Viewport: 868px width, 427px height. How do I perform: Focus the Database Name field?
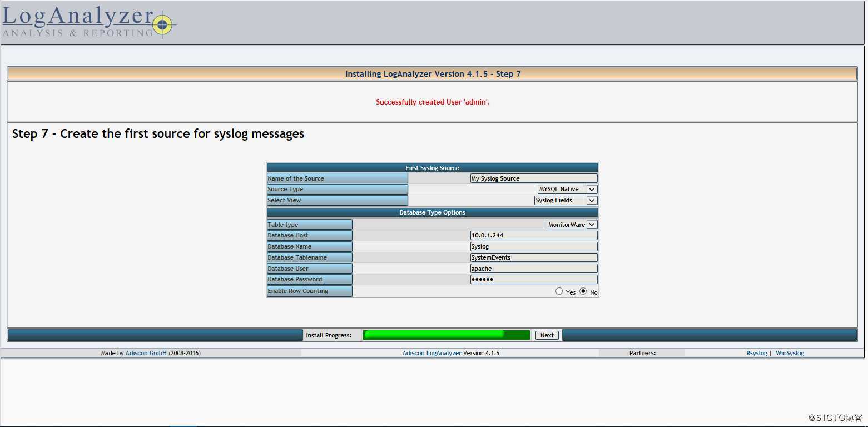tap(534, 246)
